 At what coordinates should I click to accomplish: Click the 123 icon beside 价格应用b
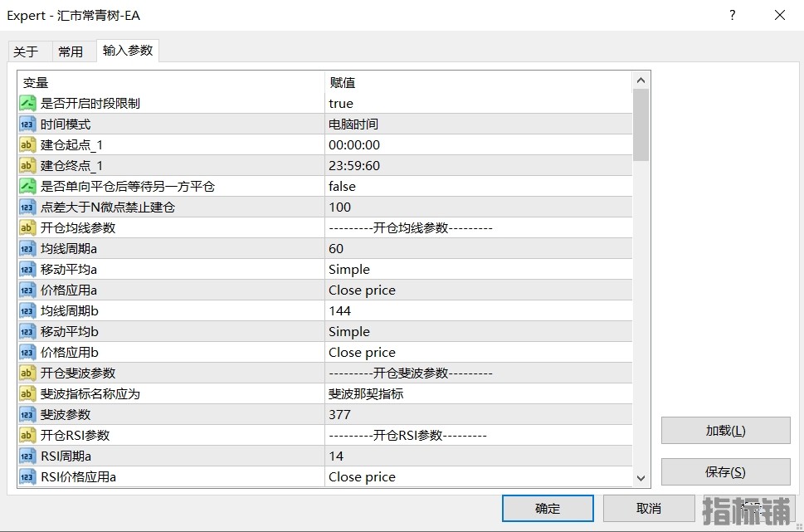pos(27,353)
